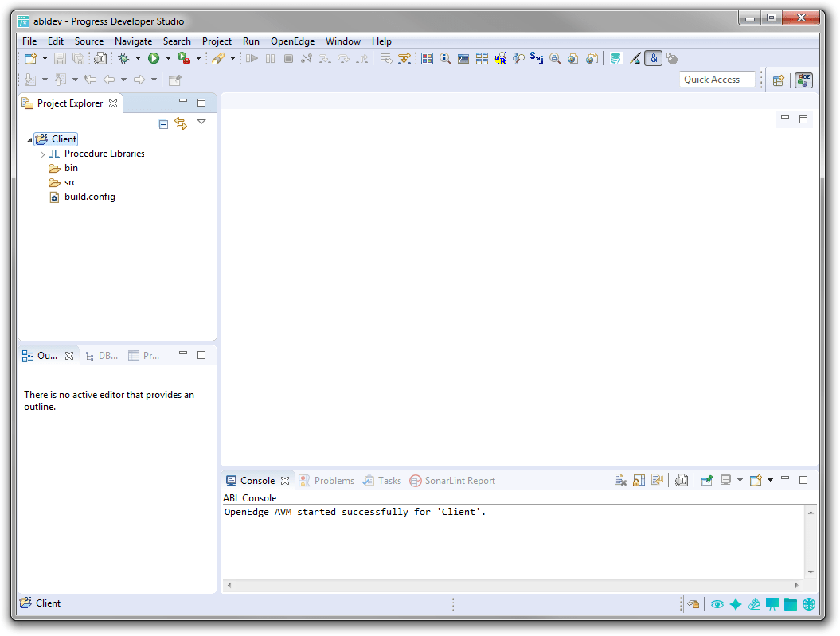This screenshot has height=636, width=840.
Task: Click the Save disk icon
Action: pyautogui.click(x=60, y=58)
